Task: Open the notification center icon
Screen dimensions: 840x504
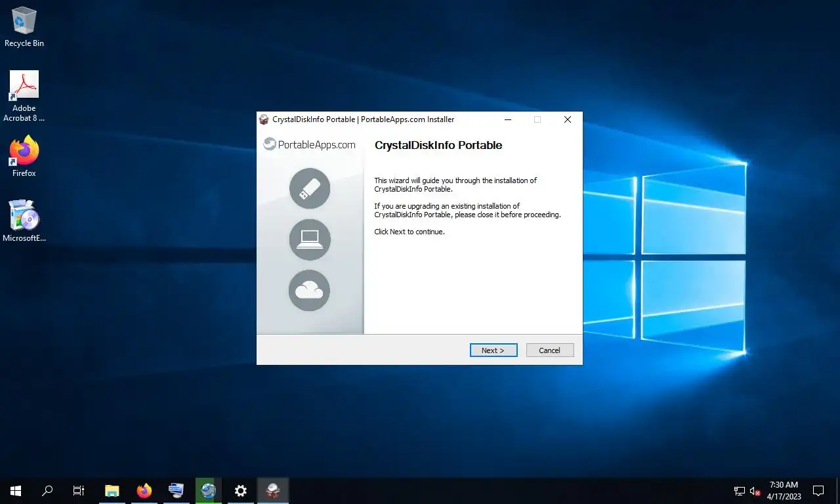Action: (818, 490)
